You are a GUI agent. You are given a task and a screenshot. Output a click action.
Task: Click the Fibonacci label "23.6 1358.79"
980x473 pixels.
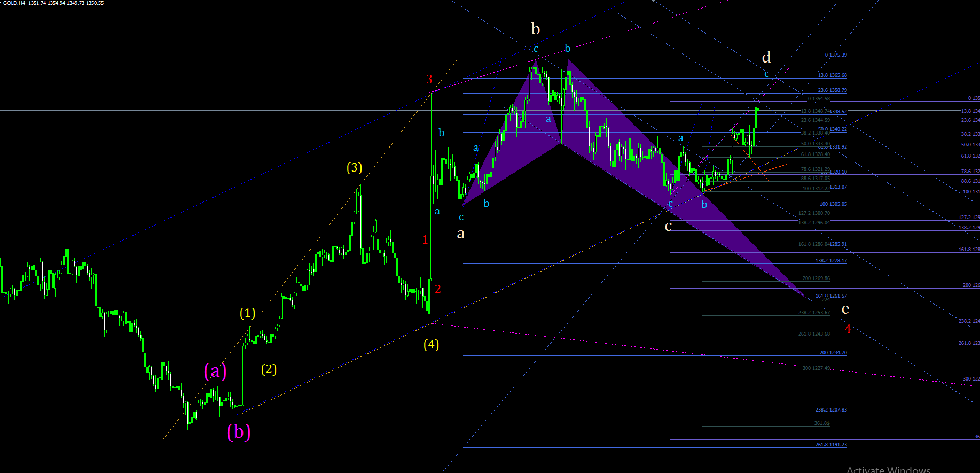pyautogui.click(x=833, y=90)
